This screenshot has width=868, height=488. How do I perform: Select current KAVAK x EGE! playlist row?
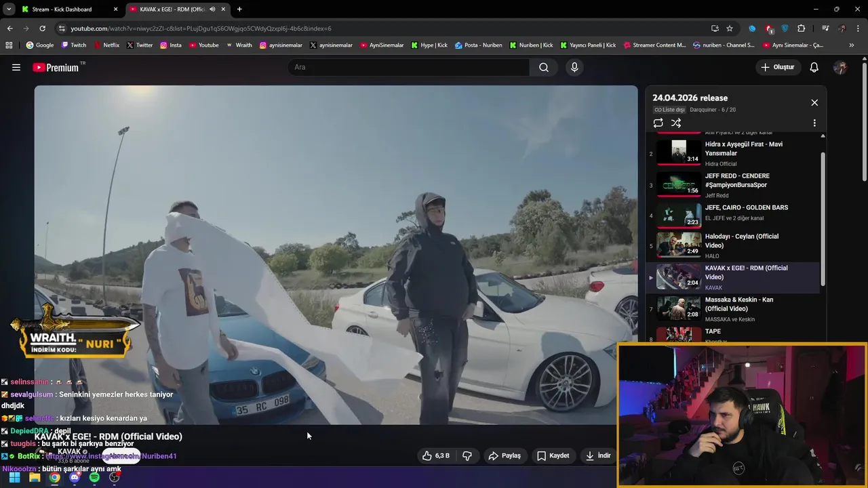click(x=732, y=278)
